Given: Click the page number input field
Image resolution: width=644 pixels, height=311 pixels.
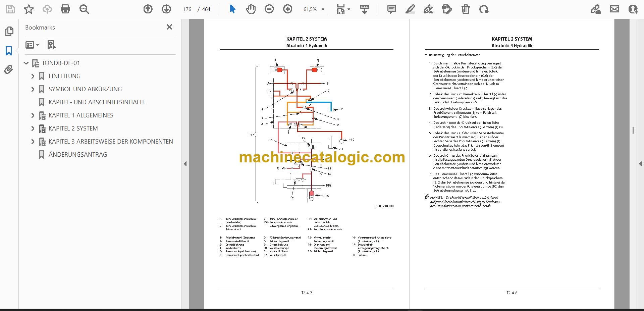Looking at the screenshot, I should tap(187, 9).
